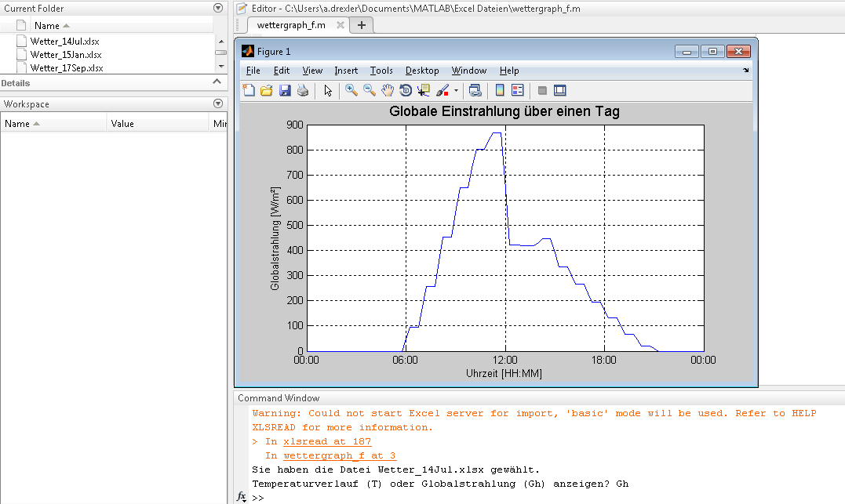This screenshot has width=845, height=504.
Task: Click the New Figure icon
Action: click(249, 91)
